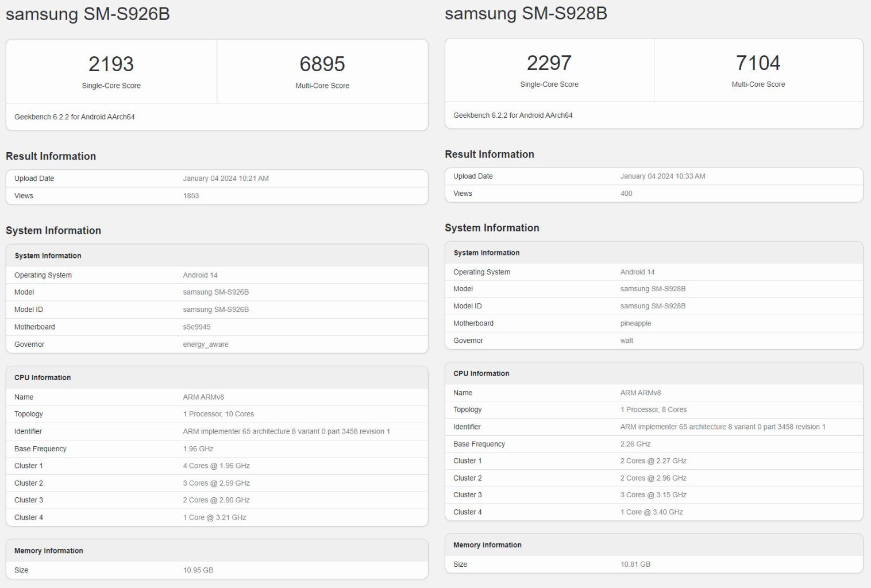Select the 2193 single-core score
The width and height of the screenshot is (871, 588).
pyautogui.click(x=111, y=64)
